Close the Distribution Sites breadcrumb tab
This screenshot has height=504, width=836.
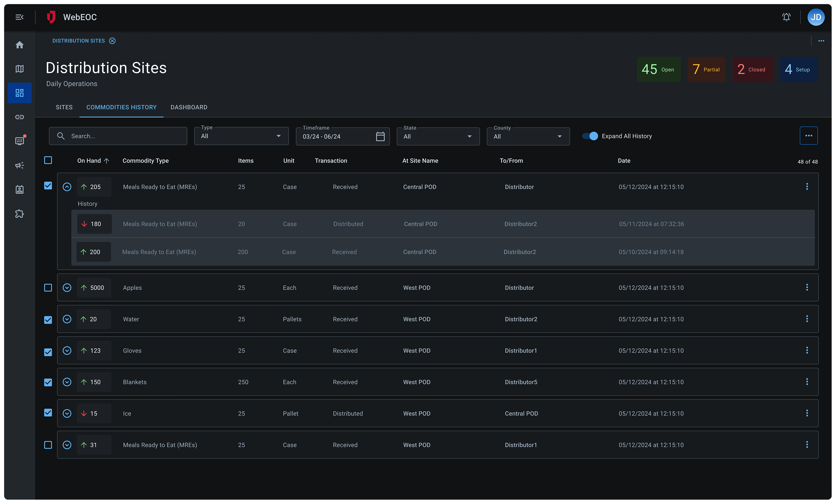click(x=112, y=41)
